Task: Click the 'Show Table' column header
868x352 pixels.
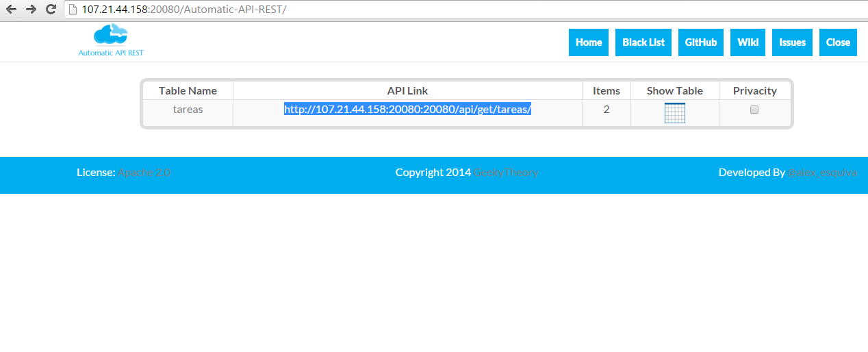Action: tap(675, 90)
